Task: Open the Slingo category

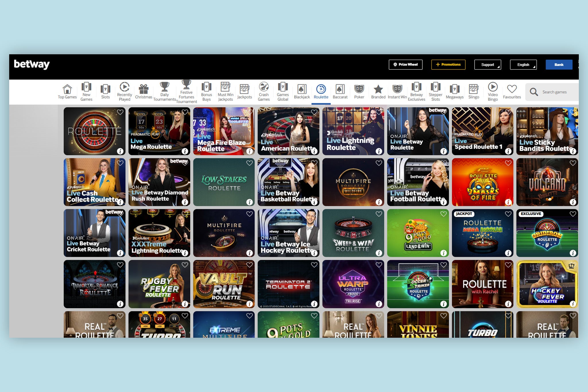Action: [x=474, y=92]
